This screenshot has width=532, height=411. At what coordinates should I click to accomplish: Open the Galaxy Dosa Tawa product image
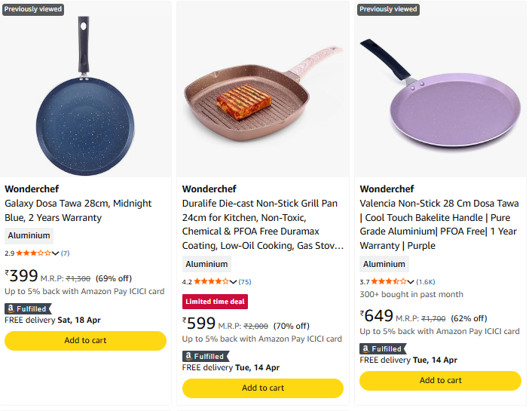tap(85, 89)
